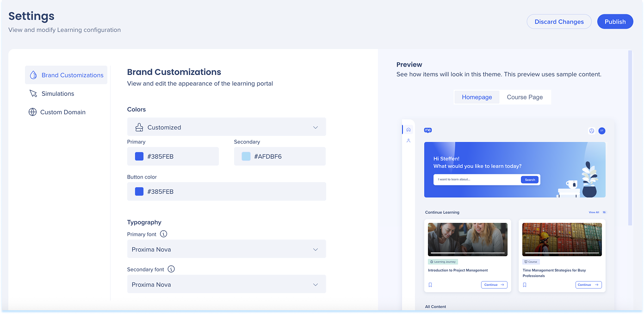Click the Discard Changes button
This screenshot has width=644, height=314.
pos(559,22)
